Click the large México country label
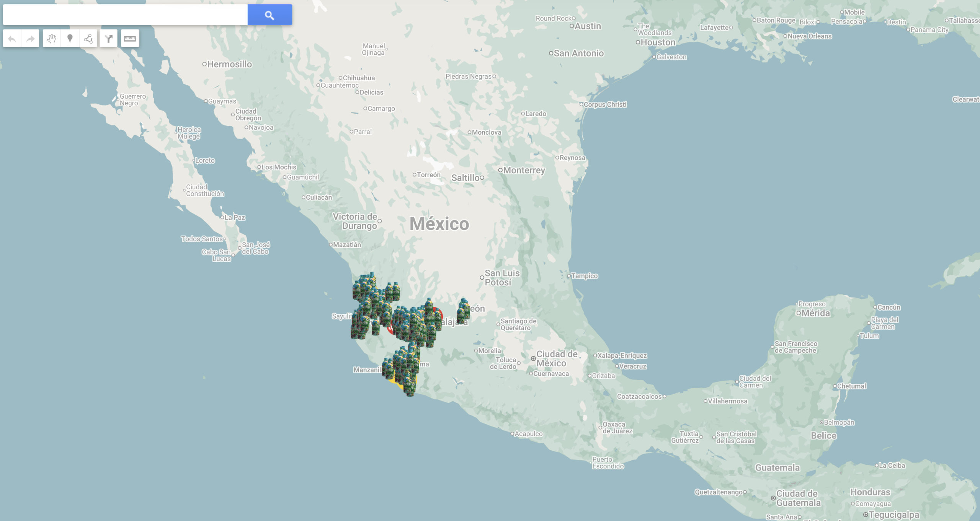The image size is (980, 521). click(439, 224)
